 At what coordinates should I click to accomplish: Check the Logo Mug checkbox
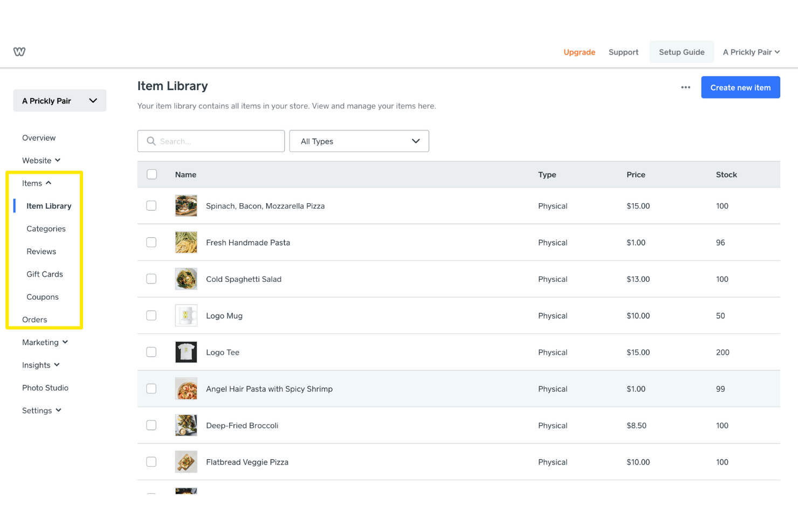pyautogui.click(x=152, y=315)
